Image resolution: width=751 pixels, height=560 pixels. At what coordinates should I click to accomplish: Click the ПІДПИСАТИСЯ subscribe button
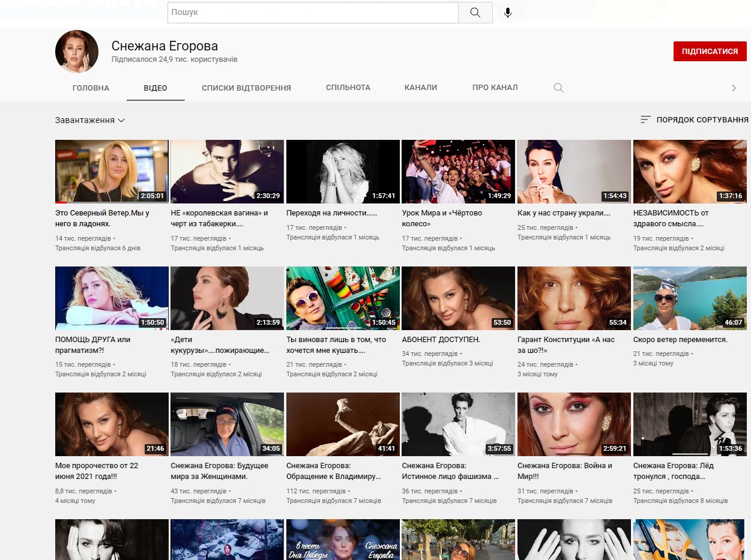(x=710, y=52)
